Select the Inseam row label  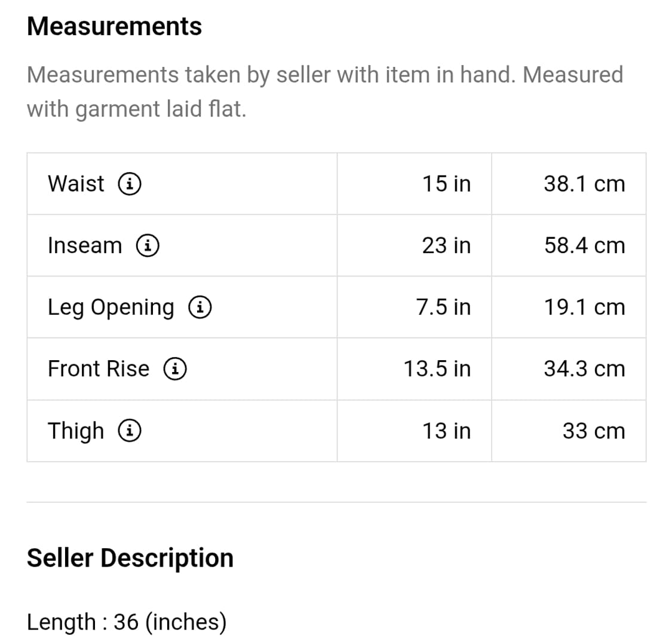pyautogui.click(x=85, y=245)
